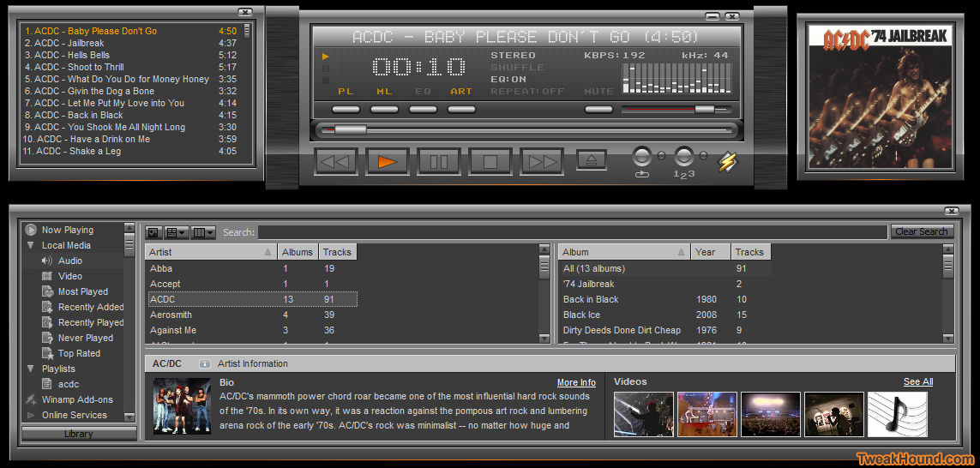The height and width of the screenshot is (468, 980).
Task: Open the More Info link in Bio
Action: click(576, 382)
